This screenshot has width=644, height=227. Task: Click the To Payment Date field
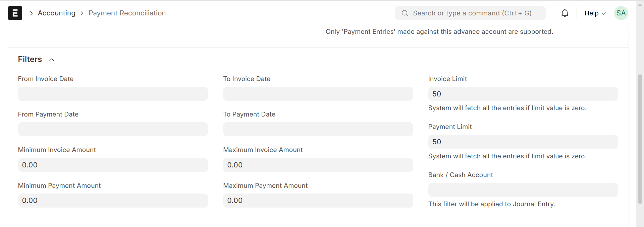(x=318, y=129)
